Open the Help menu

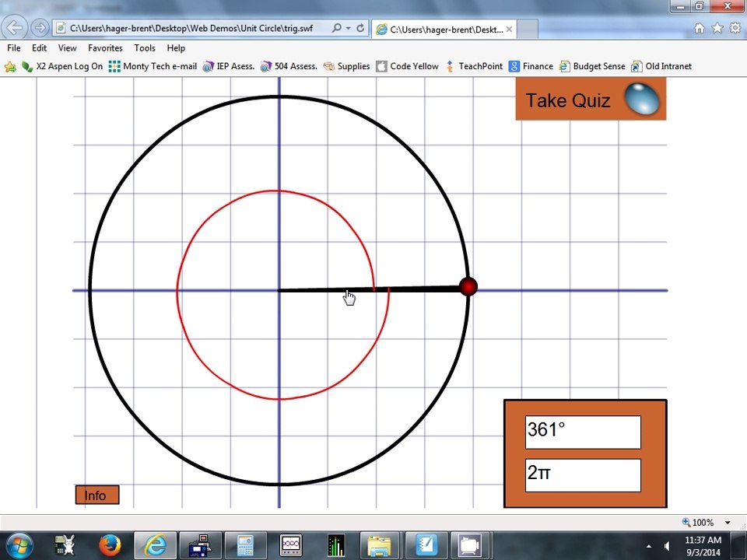(176, 48)
